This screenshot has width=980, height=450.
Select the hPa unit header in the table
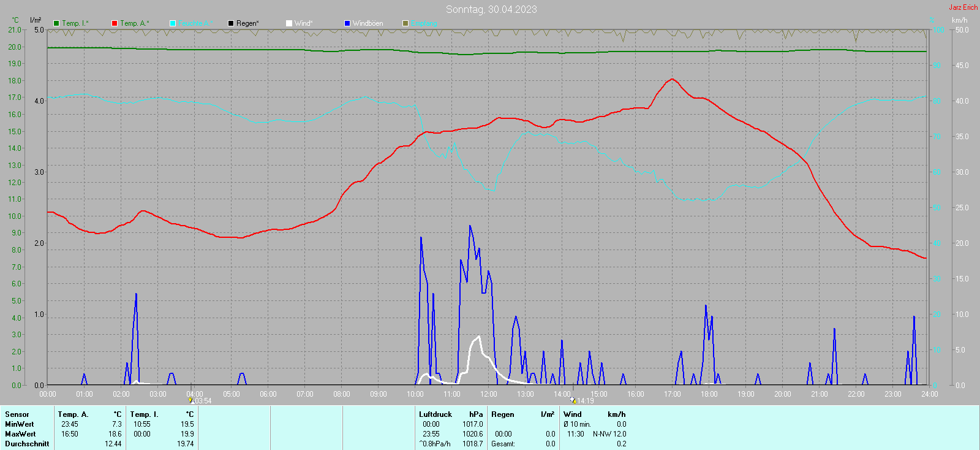click(x=476, y=414)
